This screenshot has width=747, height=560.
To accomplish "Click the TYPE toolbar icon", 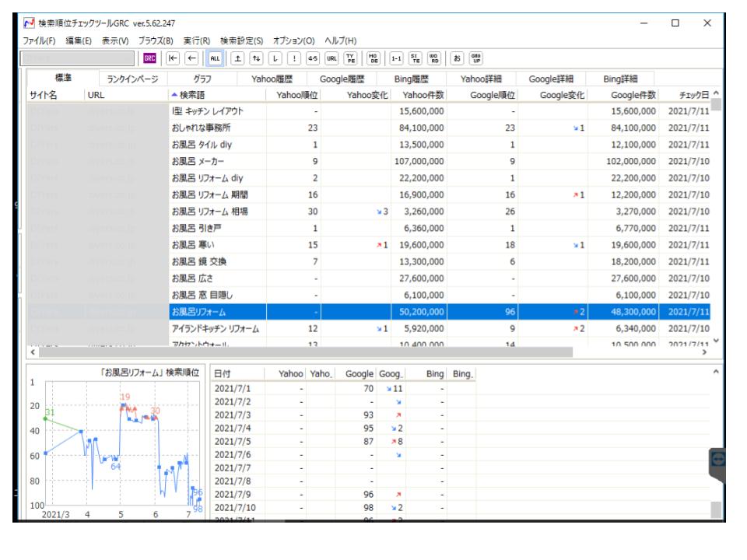I will tap(351, 58).
